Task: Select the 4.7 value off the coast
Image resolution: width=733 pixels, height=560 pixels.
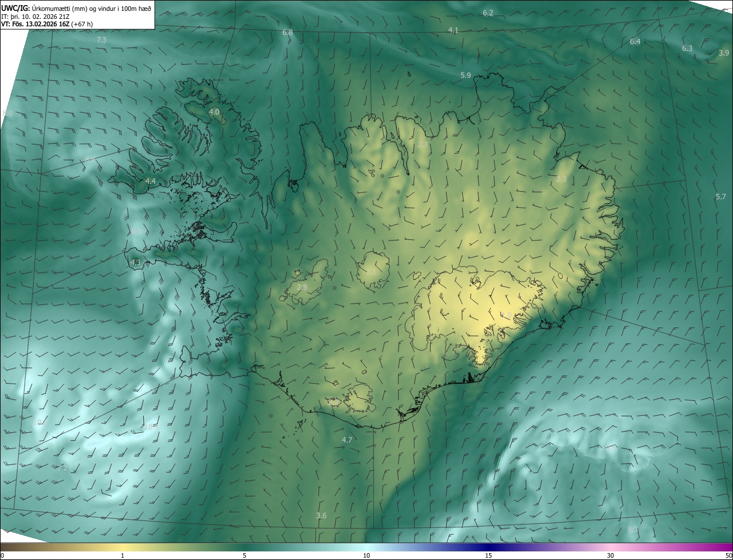Action: [x=347, y=440]
